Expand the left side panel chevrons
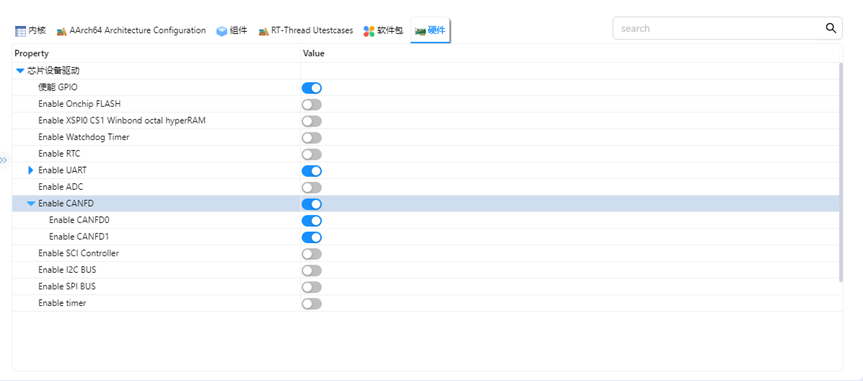Screen dimensions: 863x381 [x=4, y=160]
